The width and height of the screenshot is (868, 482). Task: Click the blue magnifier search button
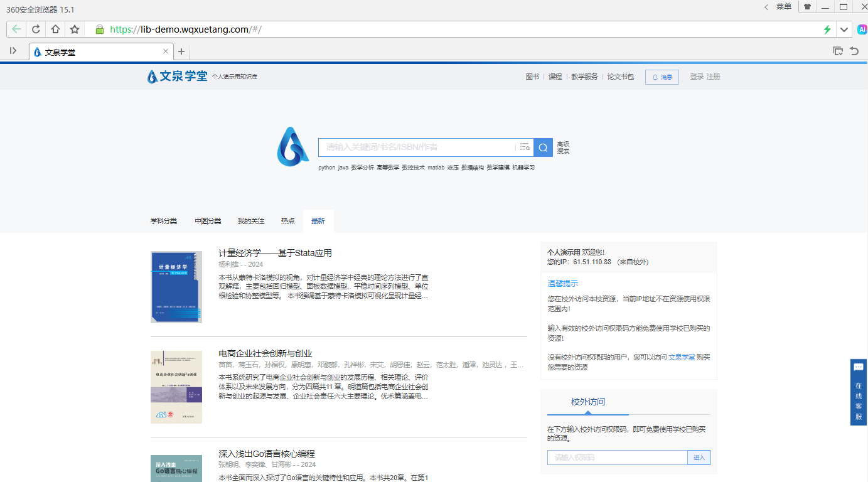tap(543, 147)
